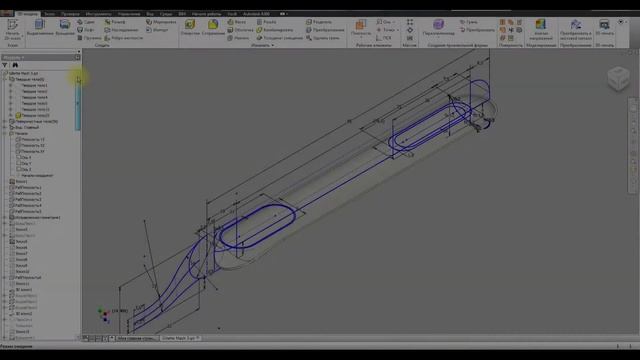Open the 3D Print tool

click(x=604, y=28)
